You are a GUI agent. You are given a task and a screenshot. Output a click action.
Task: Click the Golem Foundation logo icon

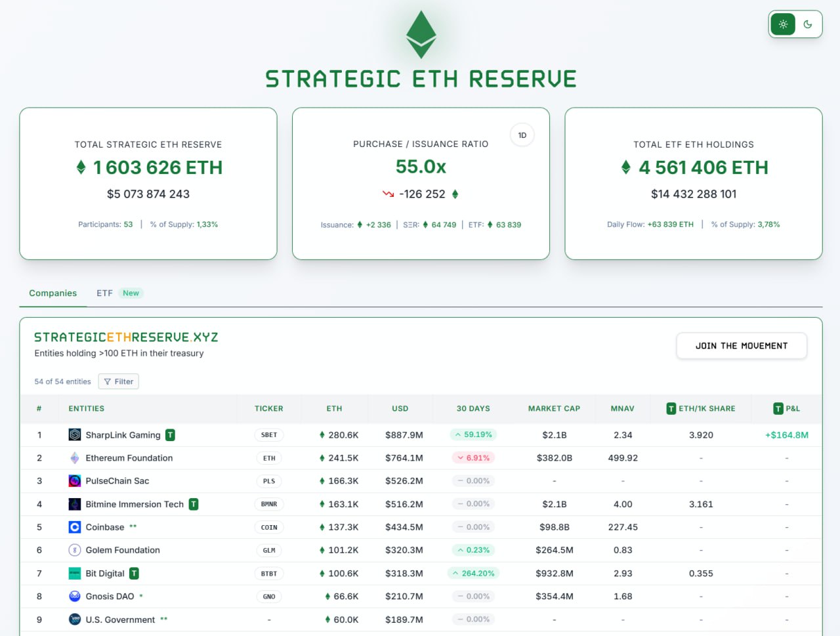click(75, 550)
